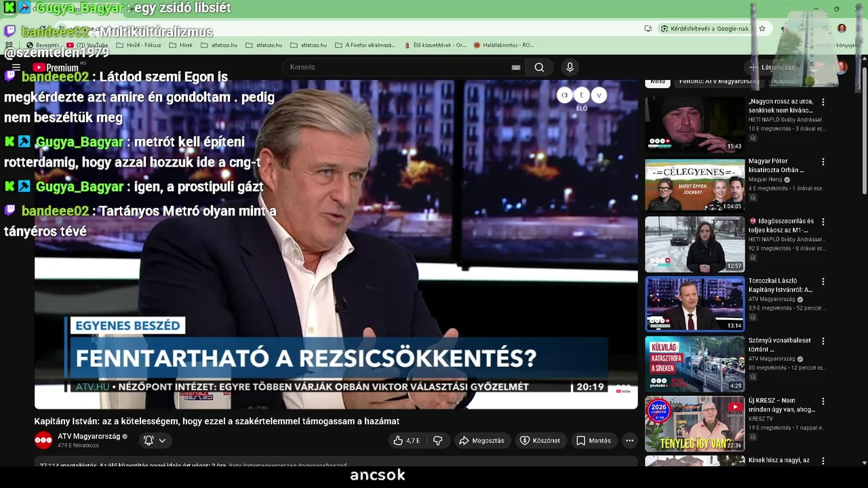Viewport: 868px width, 488px height.
Task: Open options for 'Szörnyű vonatbaleset' video
Action: (823, 341)
